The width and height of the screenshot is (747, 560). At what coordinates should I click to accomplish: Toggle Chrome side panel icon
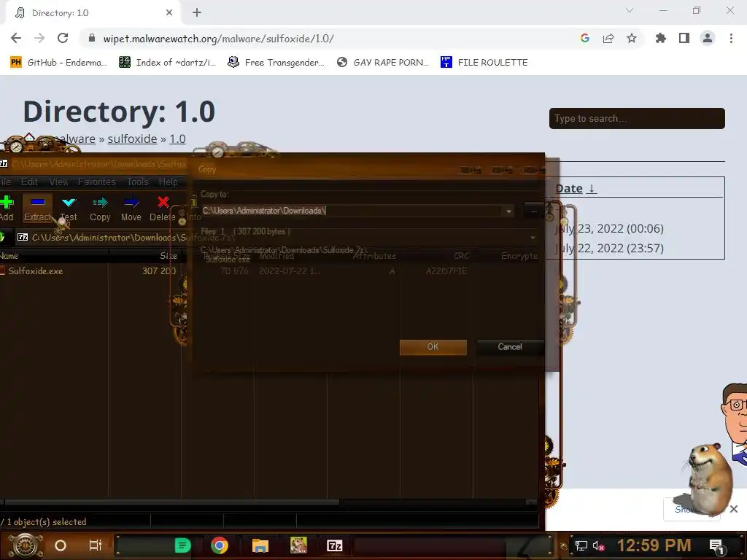tap(684, 39)
